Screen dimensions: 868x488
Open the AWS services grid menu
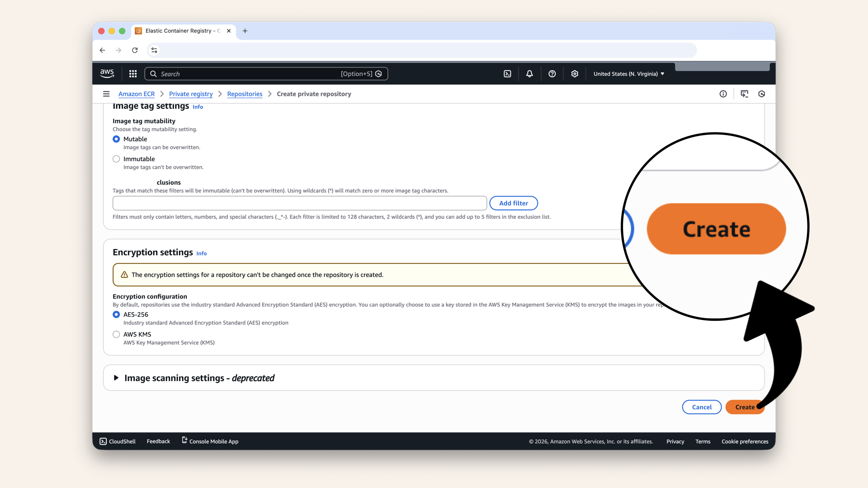click(133, 74)
